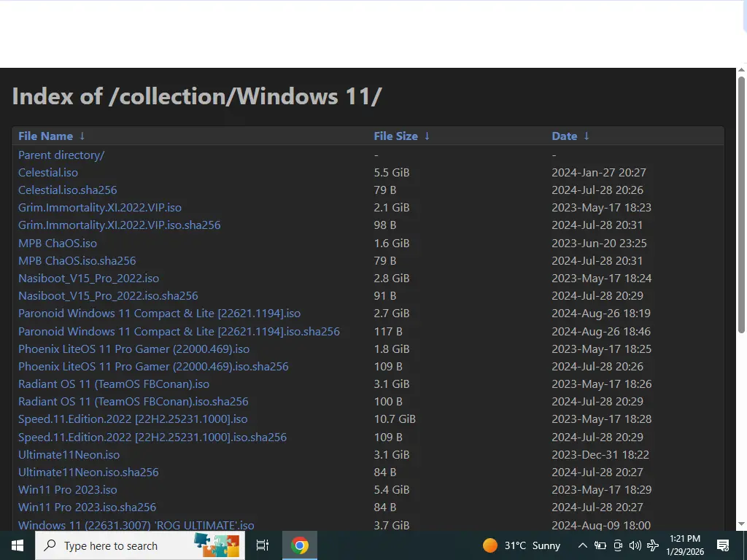Image resolution: width=747 pixels, height=560 pixels.
Task: Click the File Name sort arrow
Action: 82,136
